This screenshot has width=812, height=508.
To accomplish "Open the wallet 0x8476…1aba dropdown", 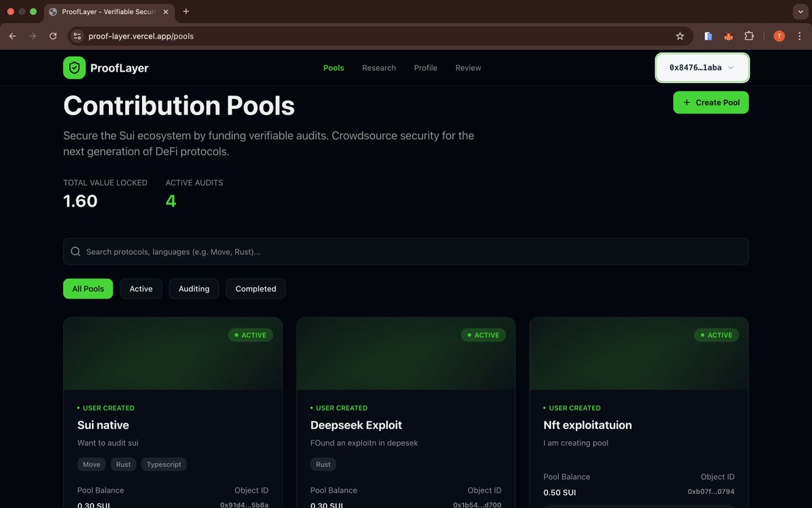I will (702, 68).
